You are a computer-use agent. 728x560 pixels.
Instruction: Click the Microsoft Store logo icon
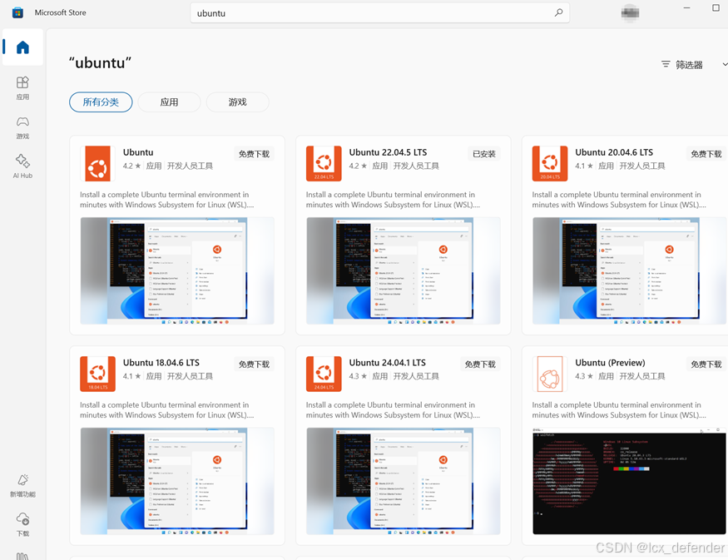tap(17, 12)
